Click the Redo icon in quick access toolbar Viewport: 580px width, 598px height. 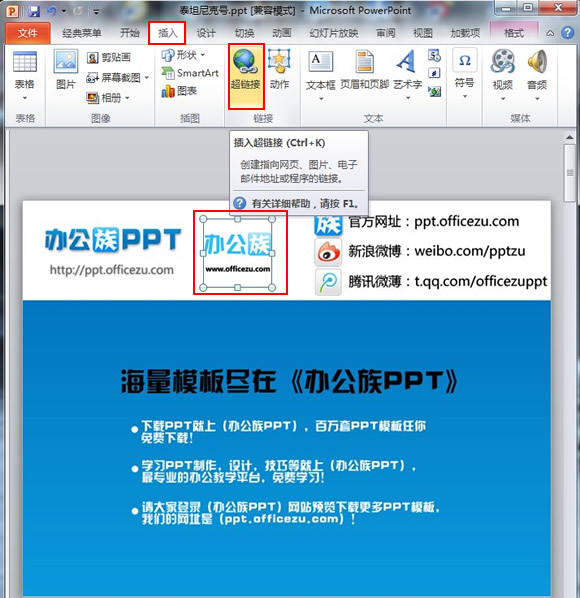78,11
